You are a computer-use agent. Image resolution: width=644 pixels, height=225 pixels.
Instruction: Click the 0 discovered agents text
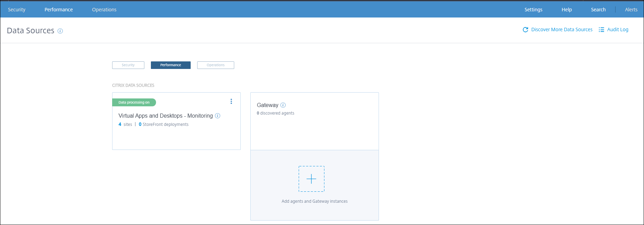click(275, 113)
